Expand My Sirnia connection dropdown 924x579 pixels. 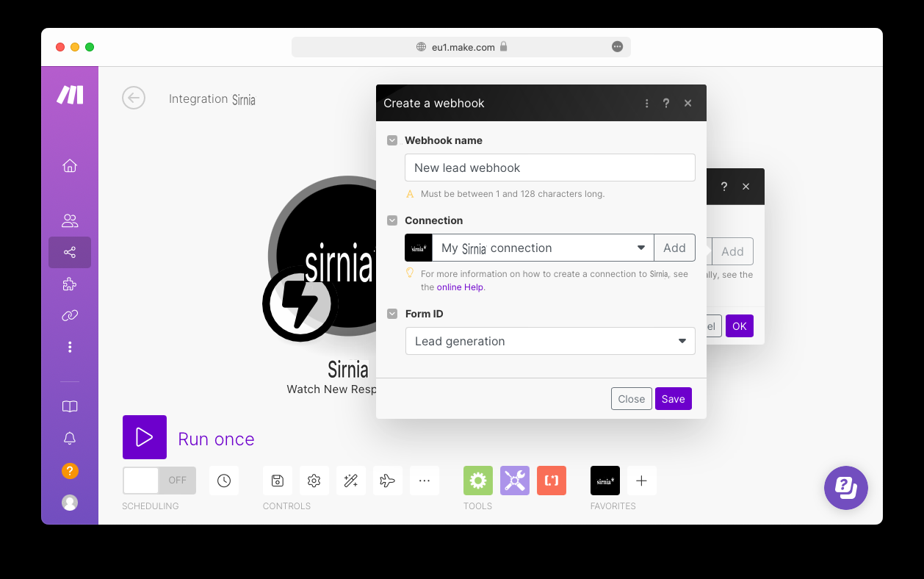point(543,248)
